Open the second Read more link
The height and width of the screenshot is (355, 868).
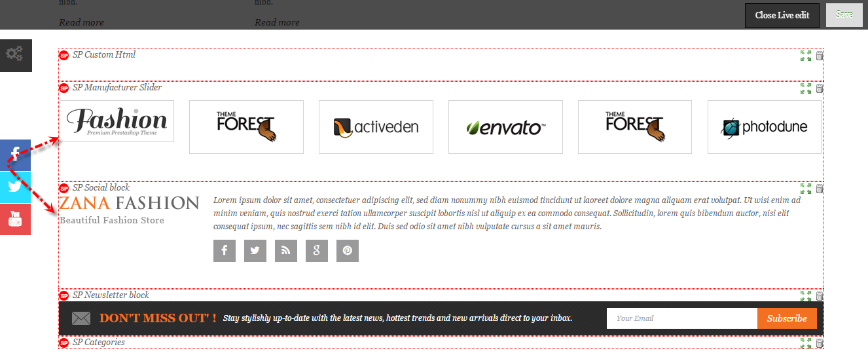tap(277, 22)
